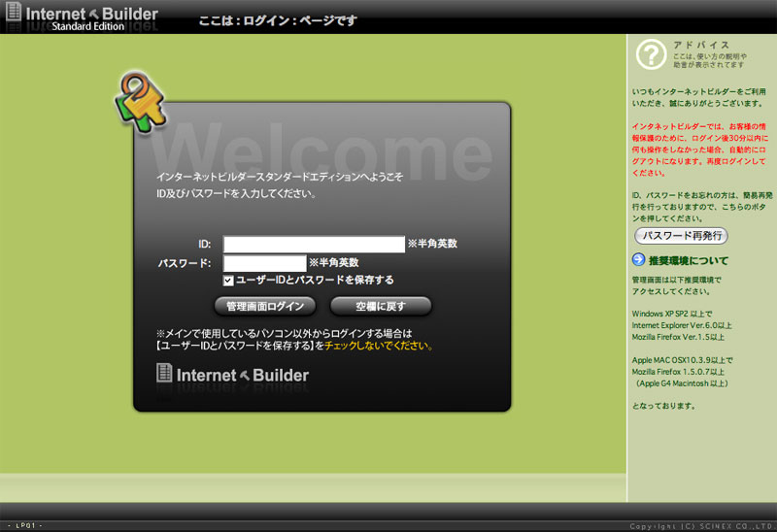Focus the ID text input field
Image resolution: width=777 pixels, height=532 pixels.
coord(314,244)
